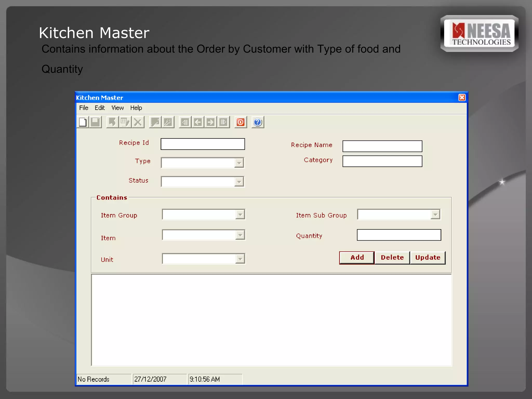Close the Kitchen Master window

pyautogui.click(x=462, y=97)
